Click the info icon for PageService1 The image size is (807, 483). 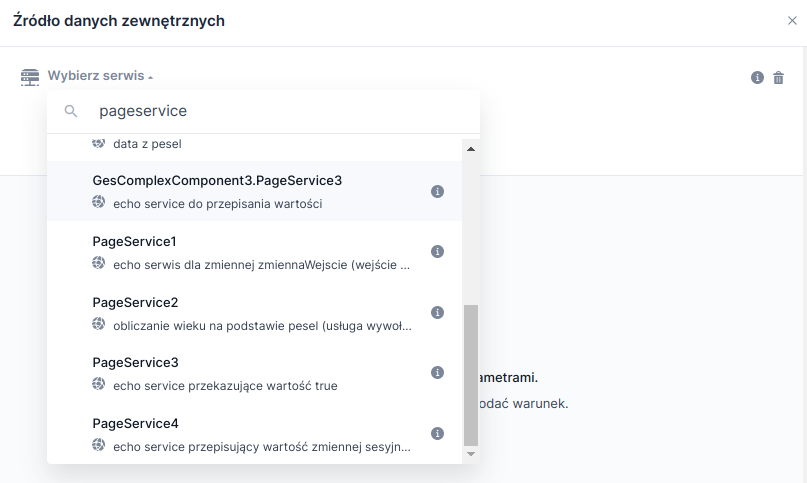click(437, 252)
